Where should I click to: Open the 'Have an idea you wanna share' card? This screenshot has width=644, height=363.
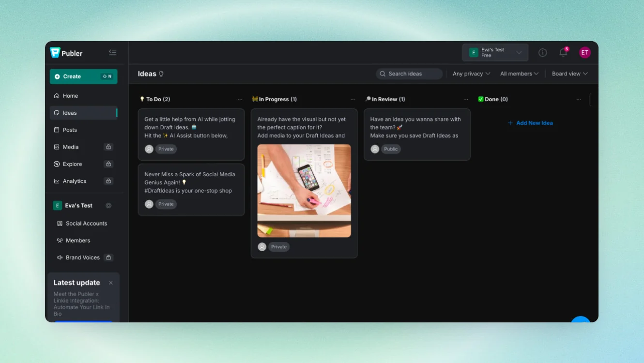click(x=417, y=135)
